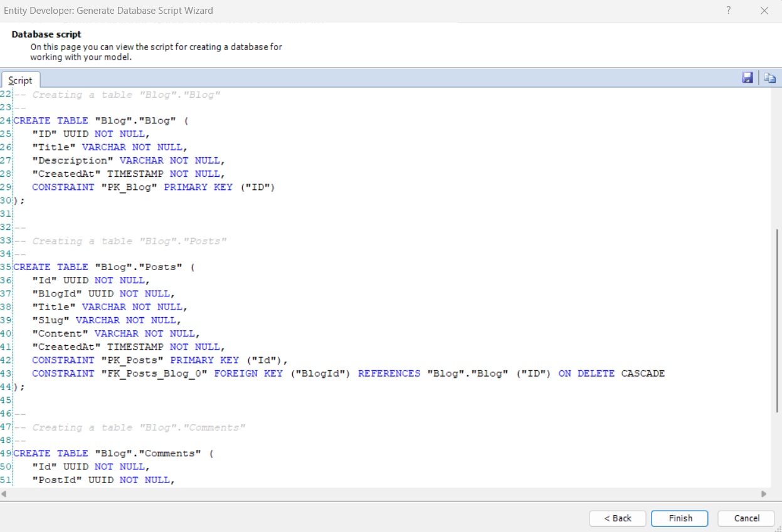Click the Finish button
This screenshot has width=782, height=532.
click(680, 518)
